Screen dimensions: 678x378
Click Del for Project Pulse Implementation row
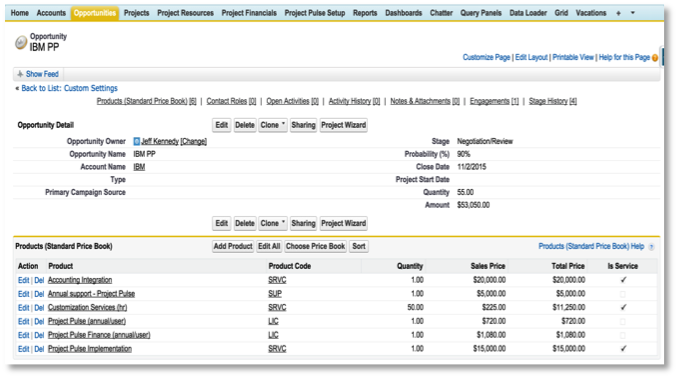[39, 349]
